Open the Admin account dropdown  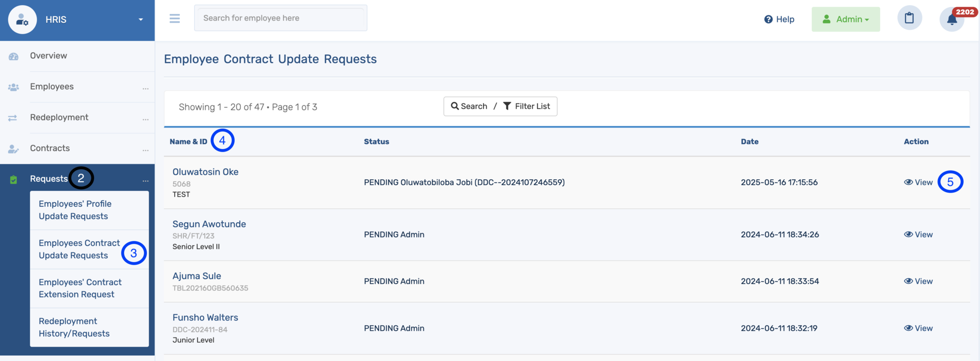[x=846, y=19]
